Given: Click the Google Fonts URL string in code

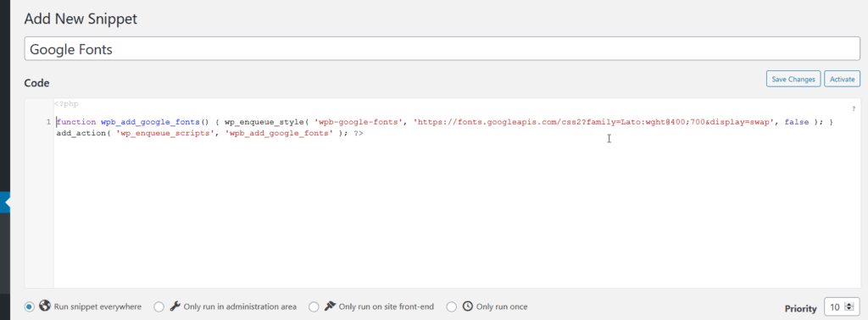Looking at the screenshot, I should point(593,122).
